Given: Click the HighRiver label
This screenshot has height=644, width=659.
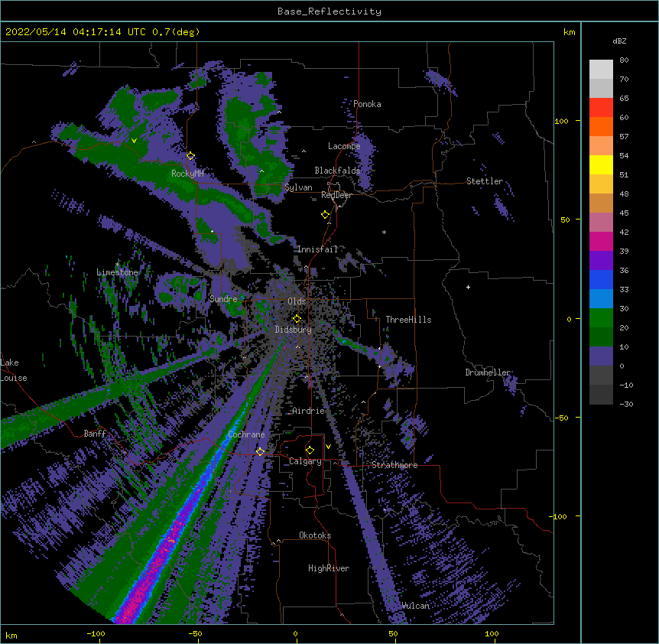Looking at the screenshot, I should [x=329, y=568].
